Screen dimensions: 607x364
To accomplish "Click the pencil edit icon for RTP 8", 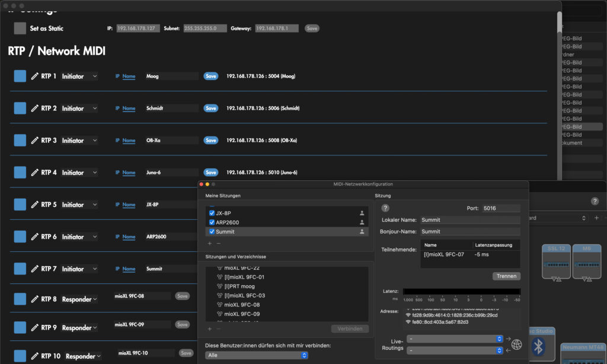I will tap(34, 299).
